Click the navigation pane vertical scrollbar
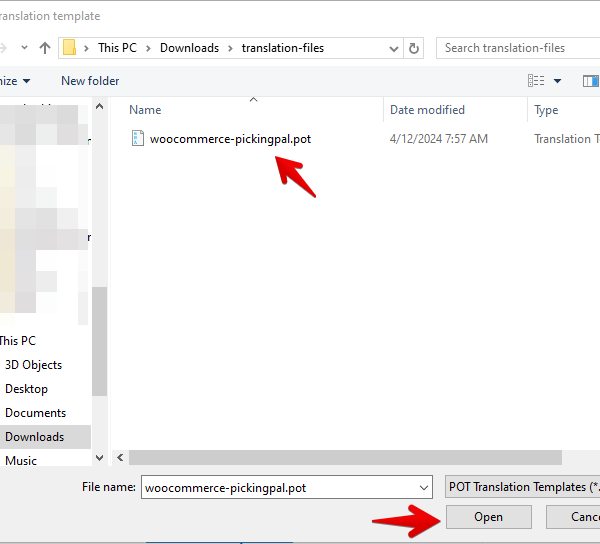 point(98,340)
